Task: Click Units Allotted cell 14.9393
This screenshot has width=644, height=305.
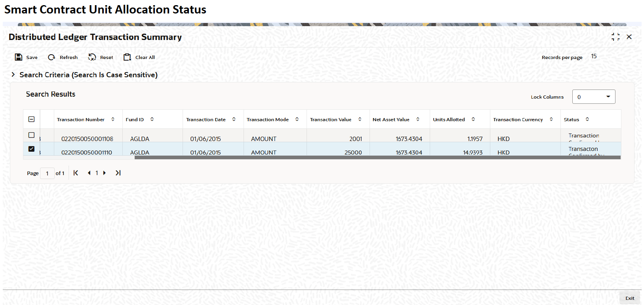Action: (473, 152)
